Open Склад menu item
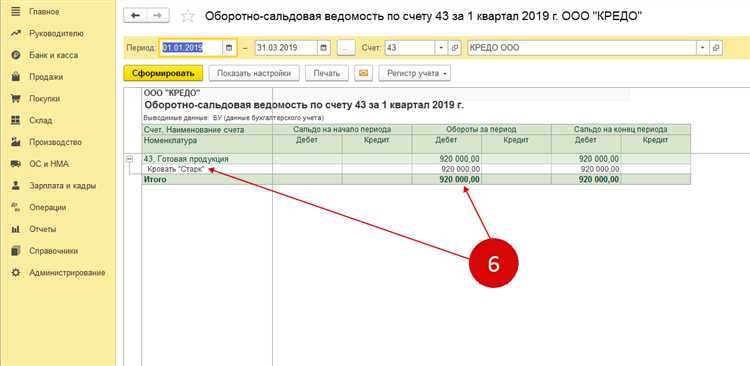The width and height of the screenshot is (750, 366). [x=41, y=121]
